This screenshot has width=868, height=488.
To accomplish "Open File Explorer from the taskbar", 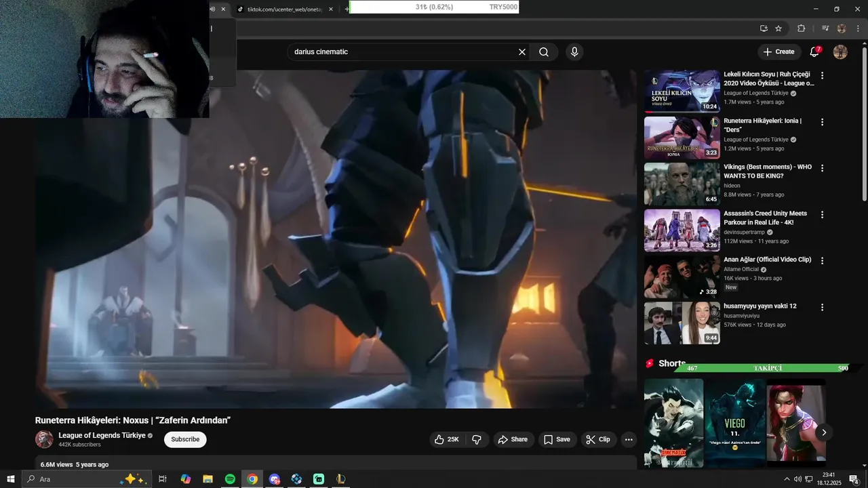I will 208,479.
